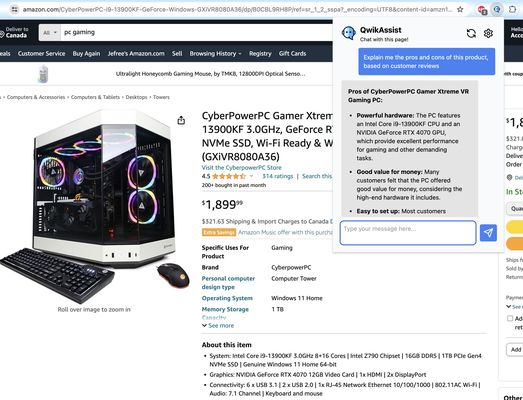Open the star rating breakdown chevron

[251, 176]
